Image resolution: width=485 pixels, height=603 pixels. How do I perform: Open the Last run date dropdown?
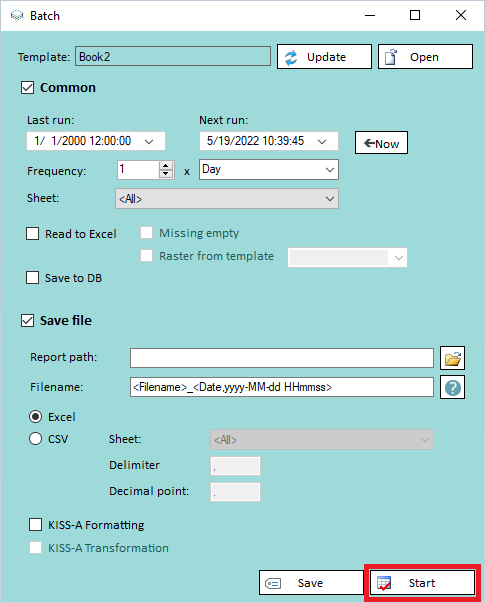[x=149, y=142]
